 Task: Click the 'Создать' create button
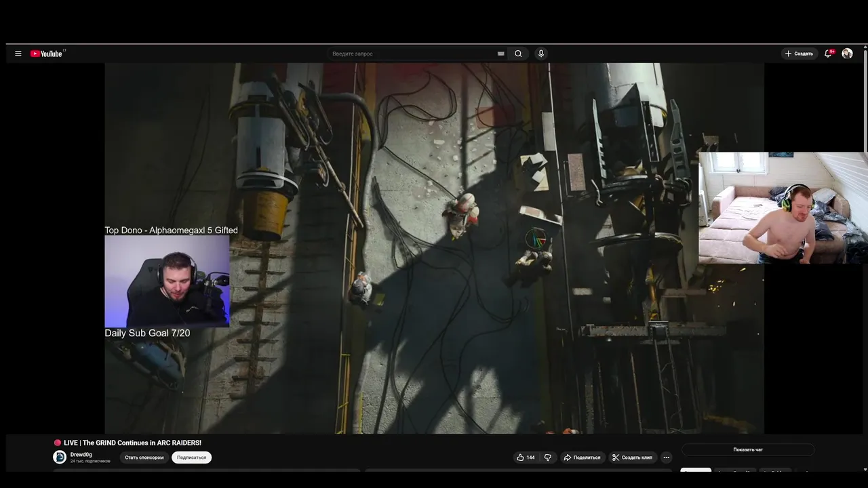pos(799,54)
